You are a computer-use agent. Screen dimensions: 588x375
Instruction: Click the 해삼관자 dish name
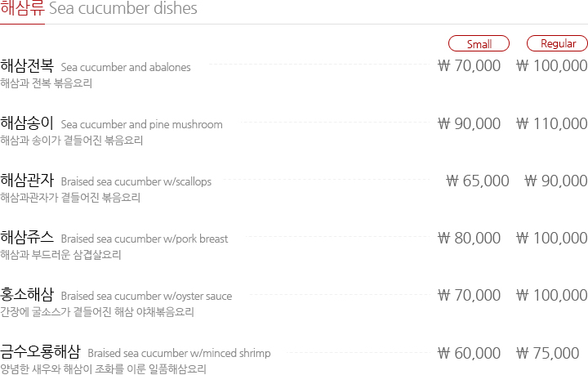[27, 181]
